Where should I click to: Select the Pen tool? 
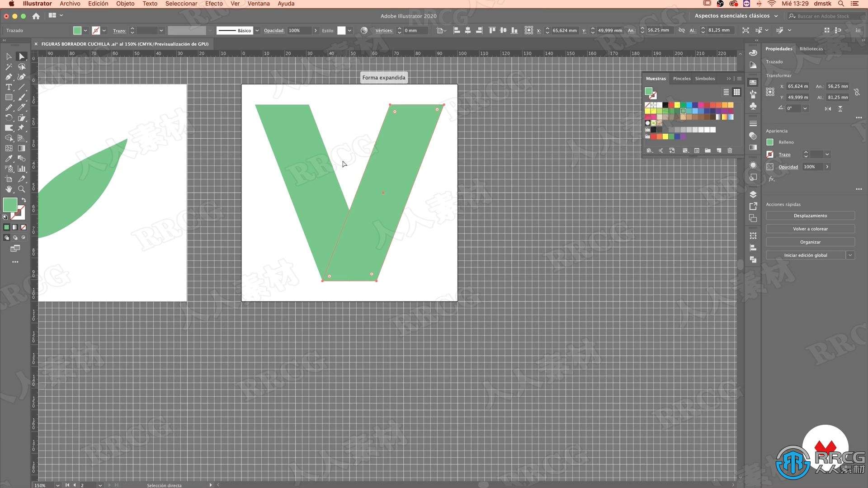pos(9,77)
